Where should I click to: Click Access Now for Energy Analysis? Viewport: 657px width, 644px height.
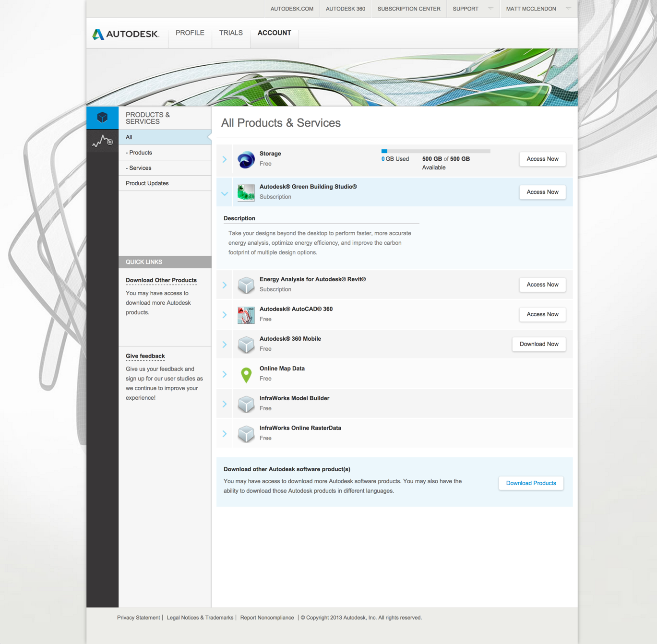point(542,285)
